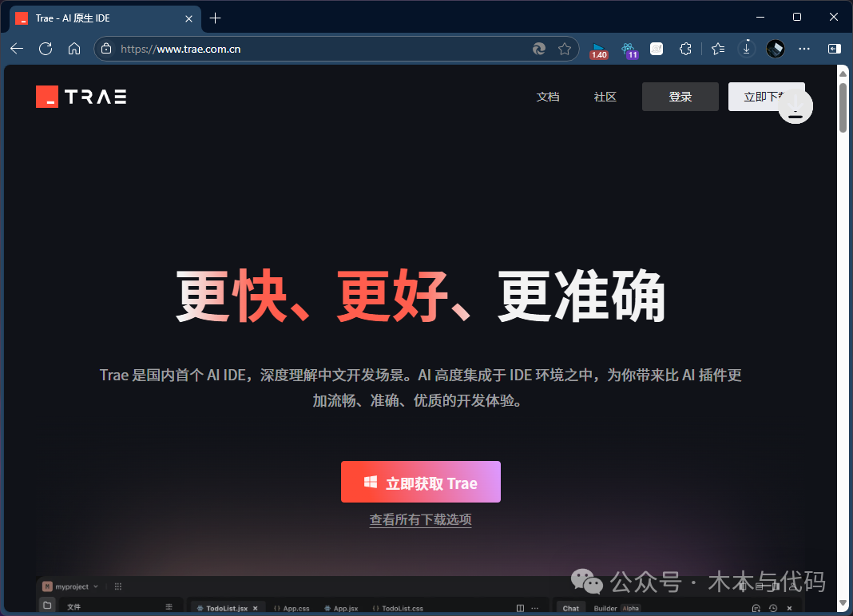This screenshot has height=616, width=853.
Task: Click the scrollbar down arrow
Action: [x=843, y=602]
